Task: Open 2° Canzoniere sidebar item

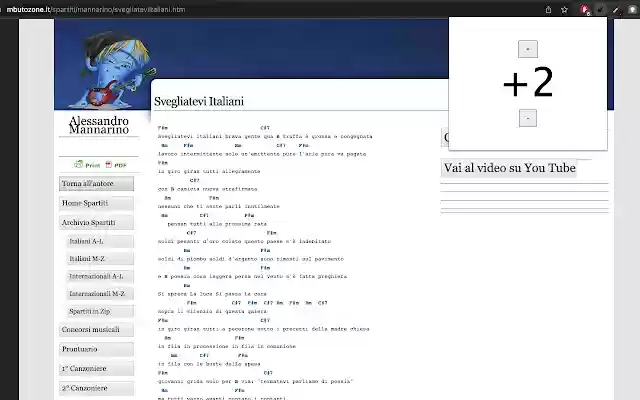Action: (96, 388)
